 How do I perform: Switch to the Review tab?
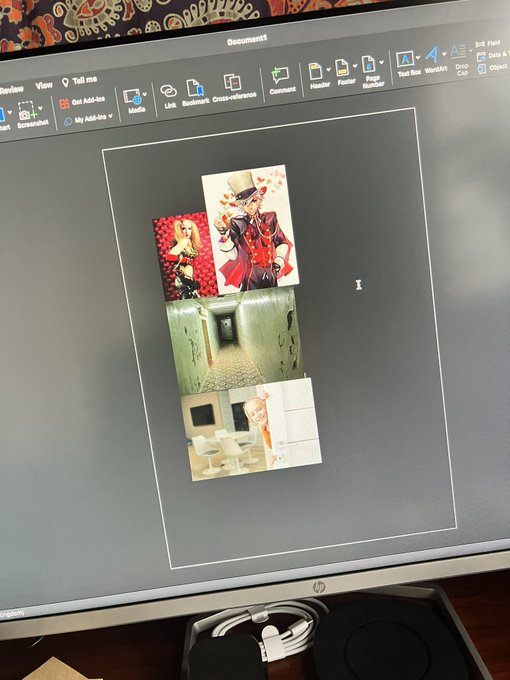11,90
